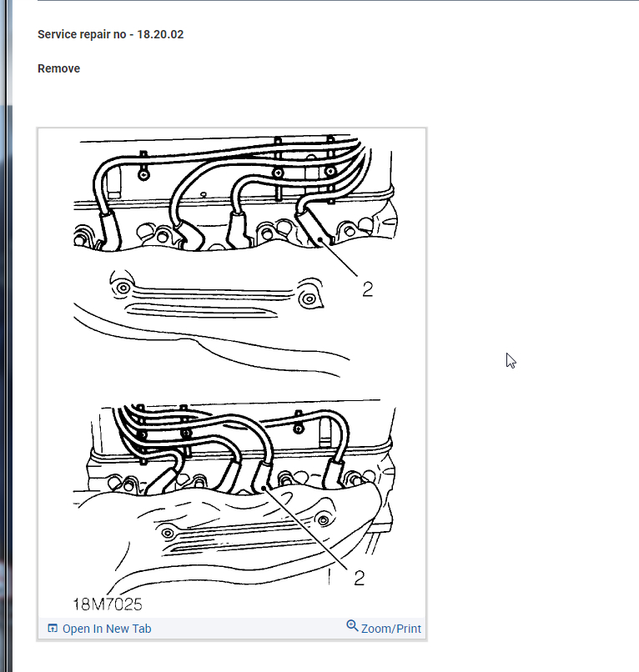Click the 'Remove' heading
Viewport: 639px width, 672px height.
coord(58,68)
